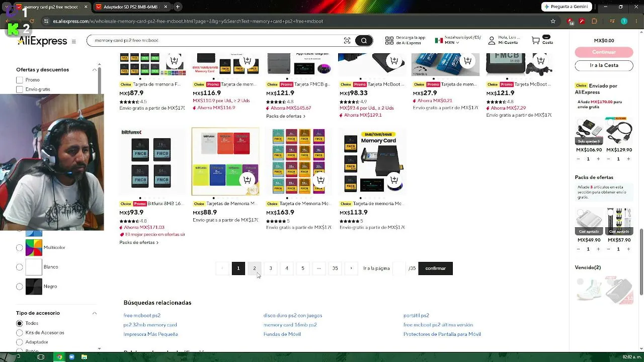Go to results page 2
This screenshot has height=362, width=644.
pyautogui.click(x=255, y=268)
